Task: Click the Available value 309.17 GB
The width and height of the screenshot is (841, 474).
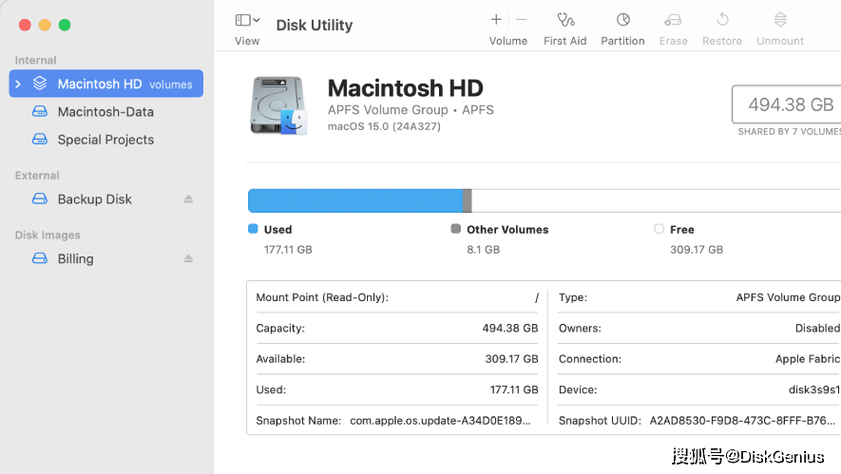Action: 512,359
